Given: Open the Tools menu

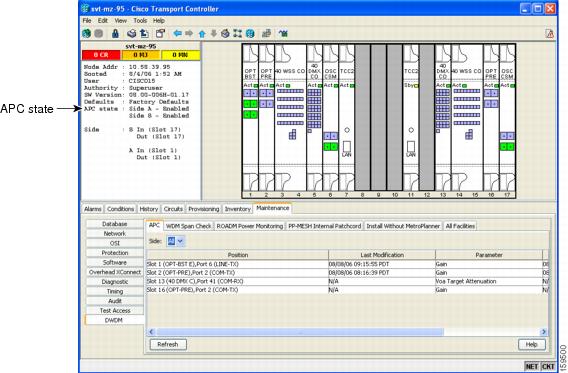Looking at the screenshot, I should coord(140,21).
